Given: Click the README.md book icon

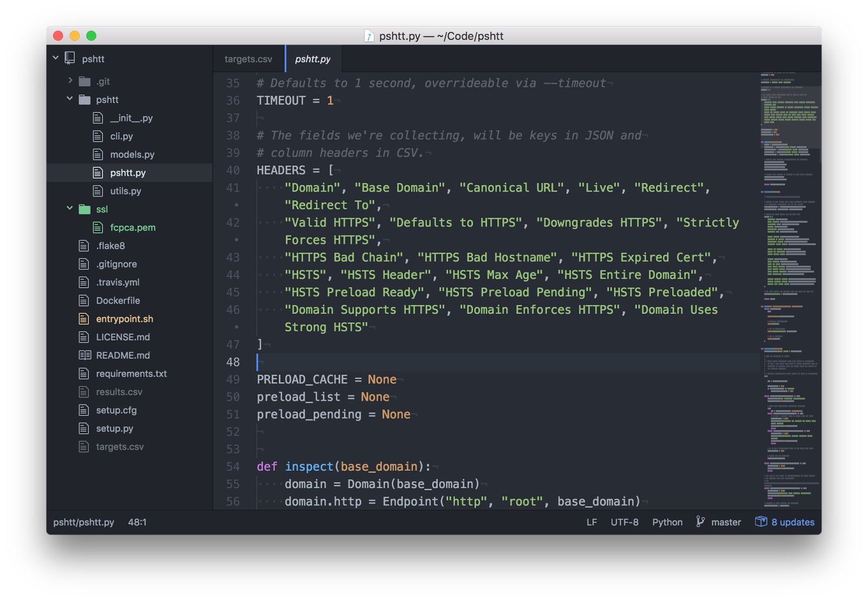Looking at the screenshot, I should 85,355.
